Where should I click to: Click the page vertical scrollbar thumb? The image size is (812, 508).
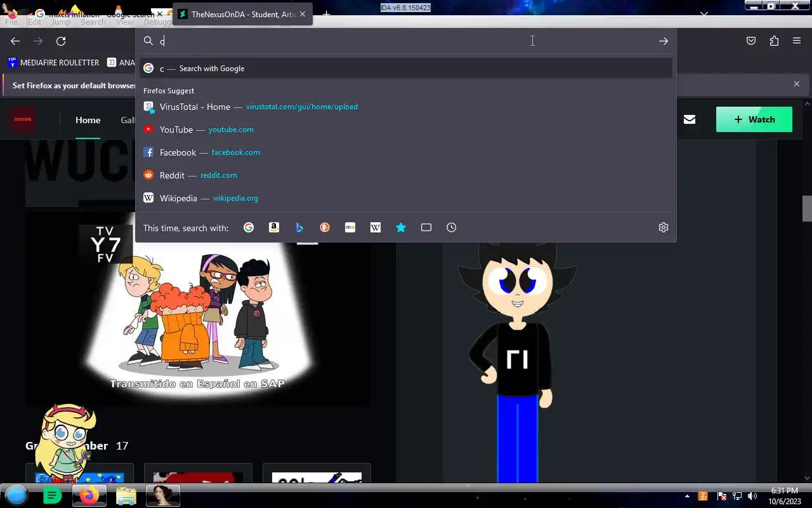point(807,209)
